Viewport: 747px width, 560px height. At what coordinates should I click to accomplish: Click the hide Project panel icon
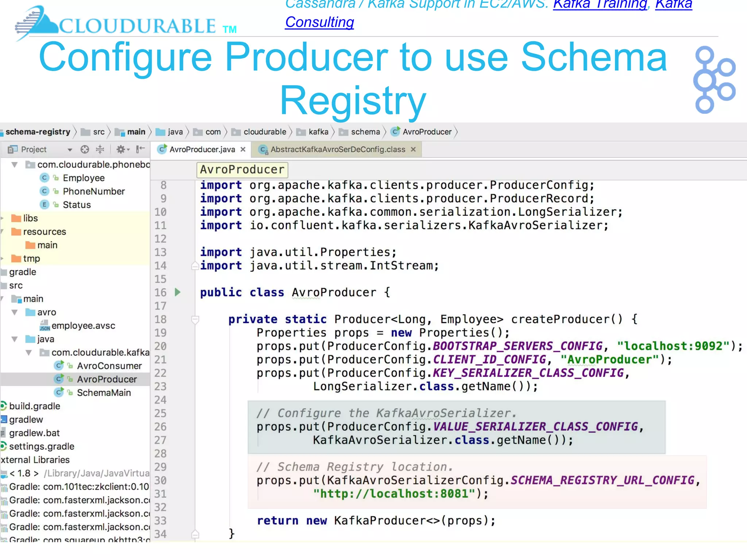pyautogui.click(x=140, y=149)
